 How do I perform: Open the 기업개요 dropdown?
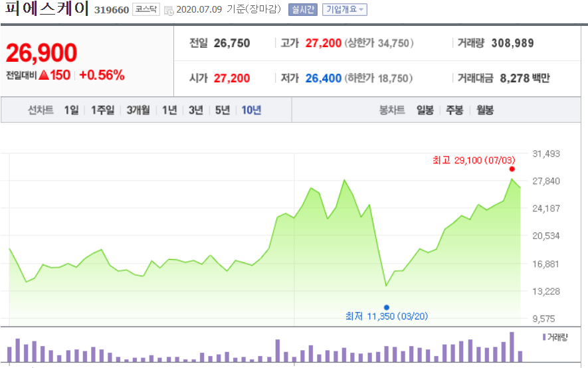(x=345, y=10)
